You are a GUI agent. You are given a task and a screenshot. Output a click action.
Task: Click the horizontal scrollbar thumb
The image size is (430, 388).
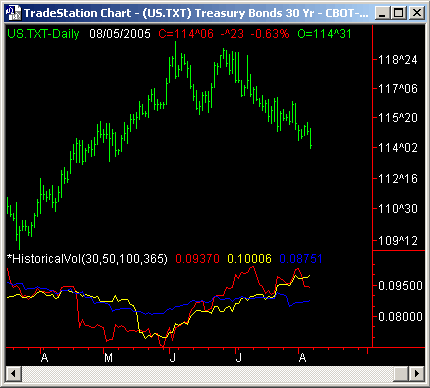point(401,373)
